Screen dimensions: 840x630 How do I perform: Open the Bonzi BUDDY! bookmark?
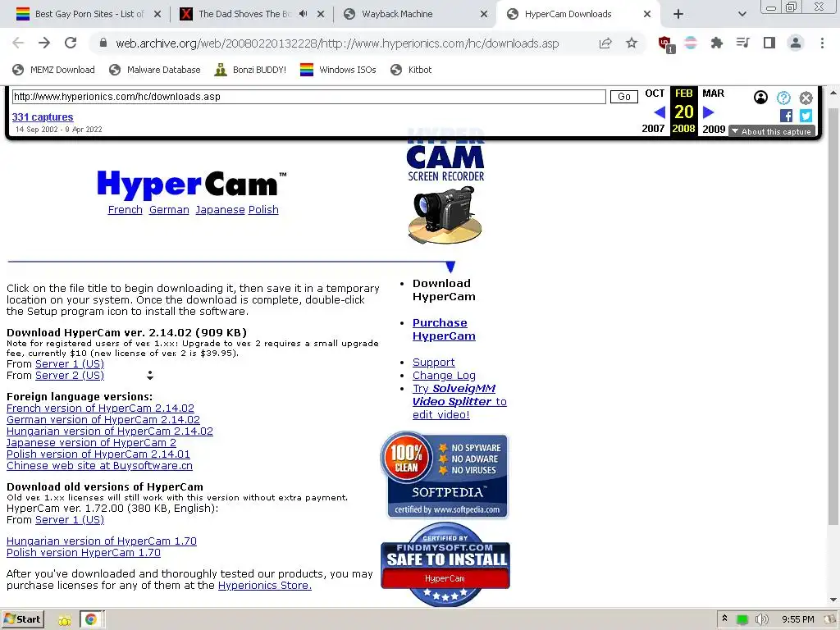250,70
